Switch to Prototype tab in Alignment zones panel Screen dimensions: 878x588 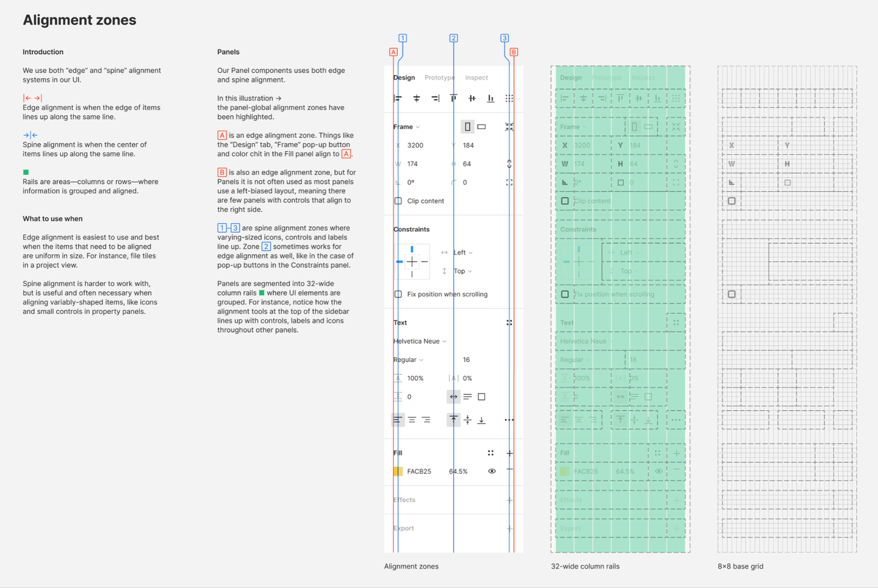coord(440,77)
